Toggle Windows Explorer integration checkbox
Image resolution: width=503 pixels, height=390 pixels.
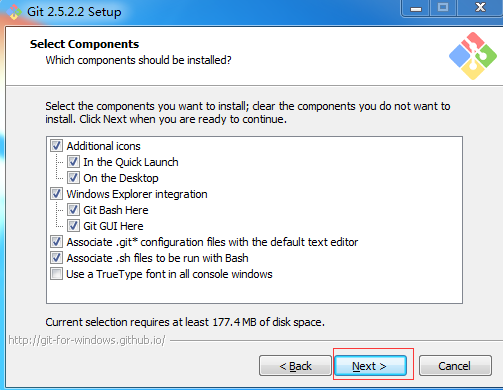tap(56, 194)
